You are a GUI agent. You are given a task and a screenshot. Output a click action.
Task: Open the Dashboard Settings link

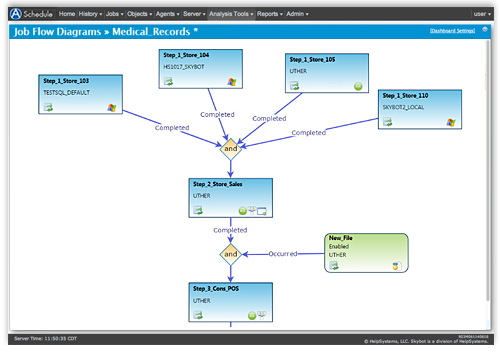pyautogui.click(x=452, y=31)
